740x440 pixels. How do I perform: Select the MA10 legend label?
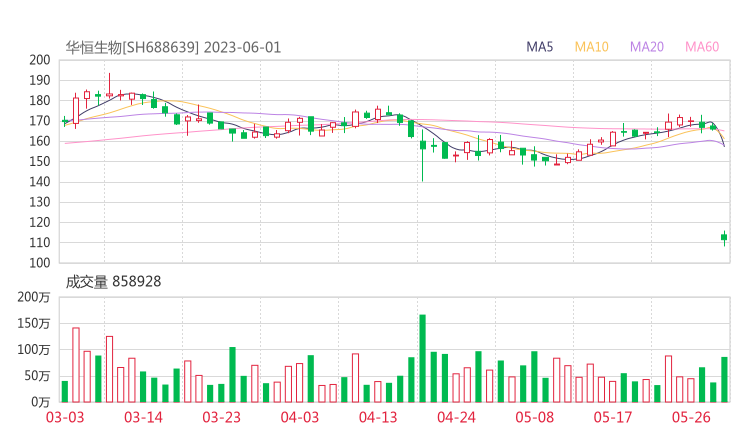coord(591,47)
